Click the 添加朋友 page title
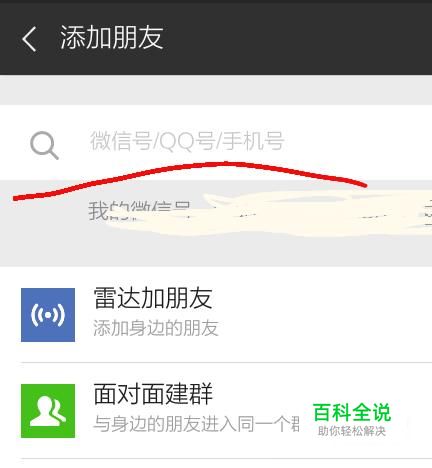Image resolution: width=432 pixels, height=468 pixels. coord(112,38)
